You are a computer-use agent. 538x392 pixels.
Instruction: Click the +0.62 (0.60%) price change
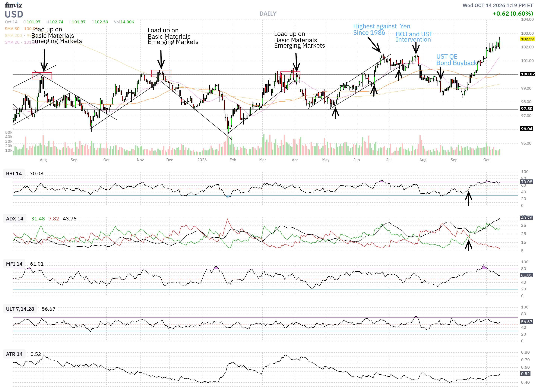(x=513, y=14)
